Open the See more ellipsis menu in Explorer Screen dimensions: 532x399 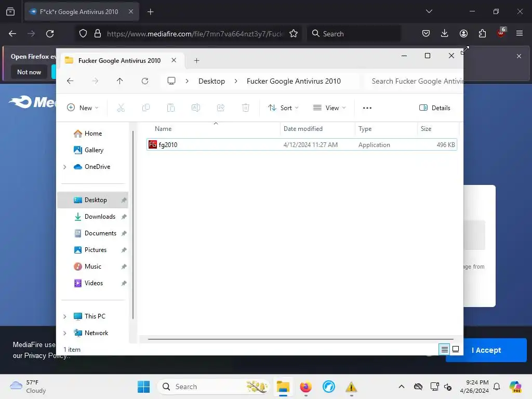(x=367, y=108)
